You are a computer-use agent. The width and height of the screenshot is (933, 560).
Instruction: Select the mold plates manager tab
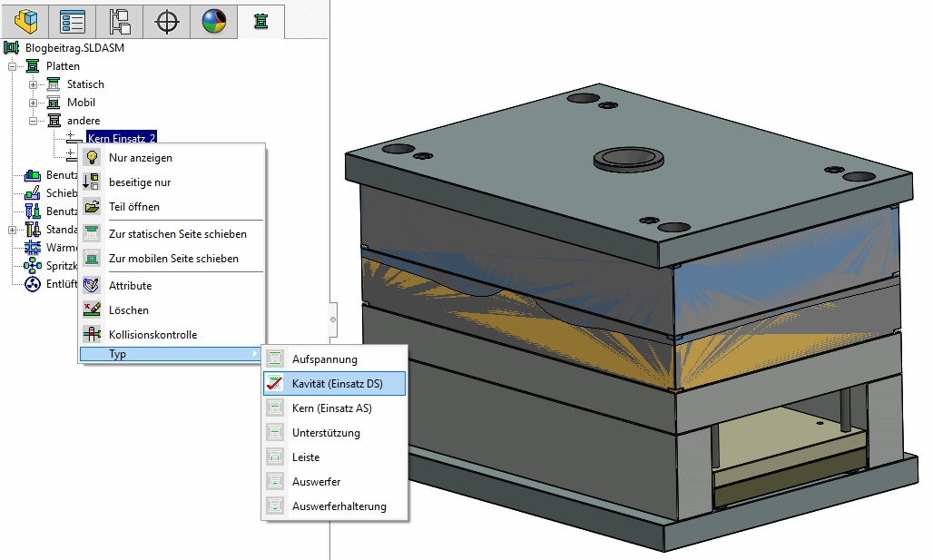click(x=261, y=22)
